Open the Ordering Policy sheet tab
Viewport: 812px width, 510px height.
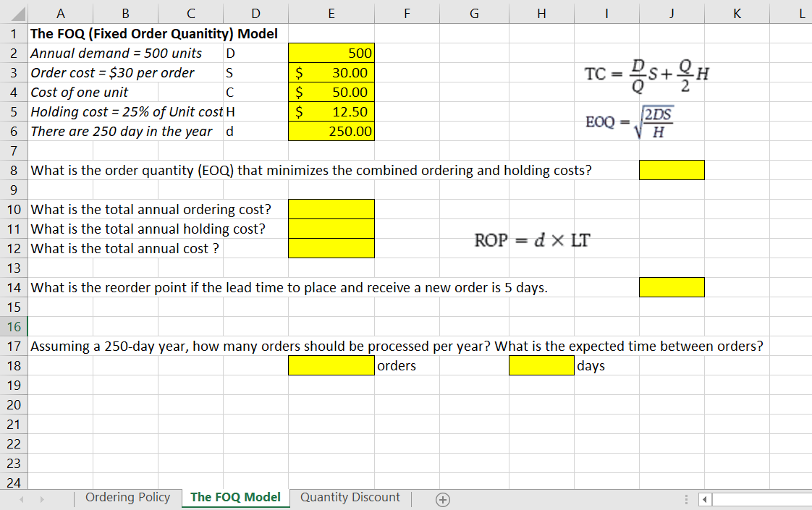[127, 498]
